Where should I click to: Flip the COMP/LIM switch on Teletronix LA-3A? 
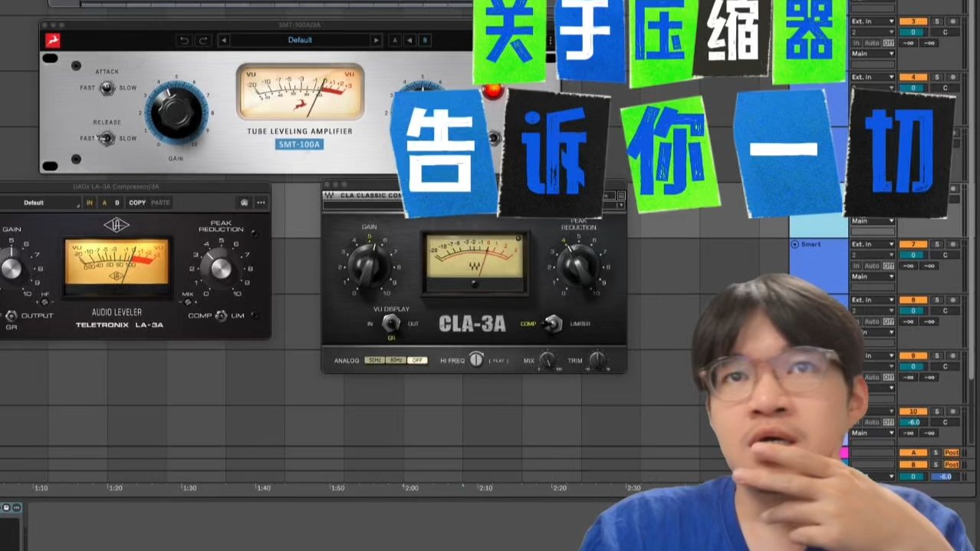pyautogui.click(x=221, y=315)
